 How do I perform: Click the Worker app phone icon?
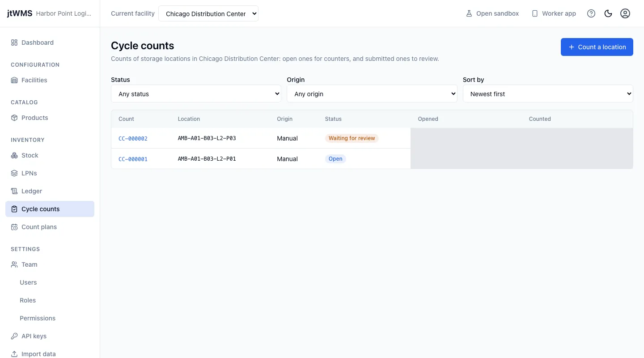pos(535,13)
